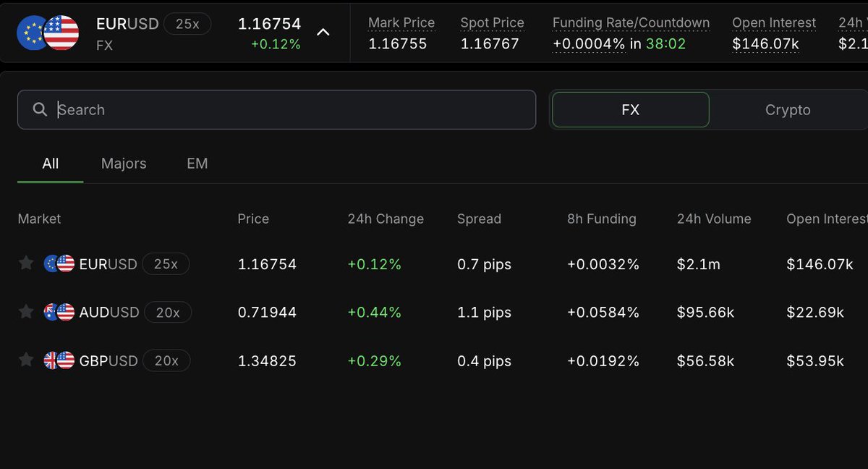Click AUDUSD row flag pair icon
This screenshot has height=469, width=868.
[59, 312]
